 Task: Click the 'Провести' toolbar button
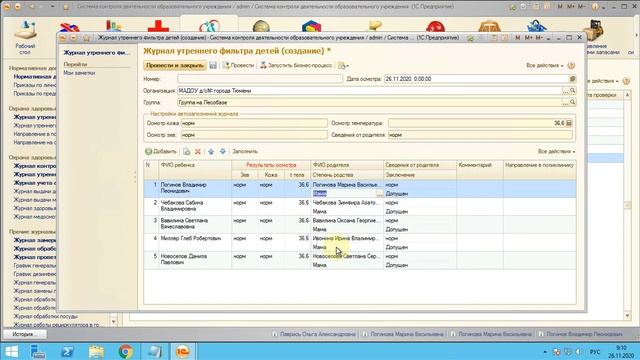tap(238, 65)
